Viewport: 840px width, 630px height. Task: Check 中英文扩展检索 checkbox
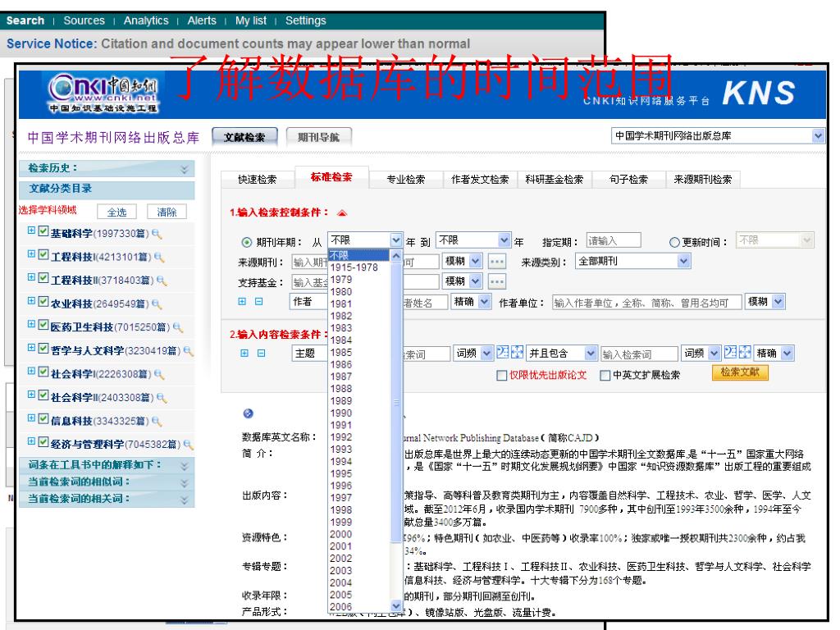605,376
